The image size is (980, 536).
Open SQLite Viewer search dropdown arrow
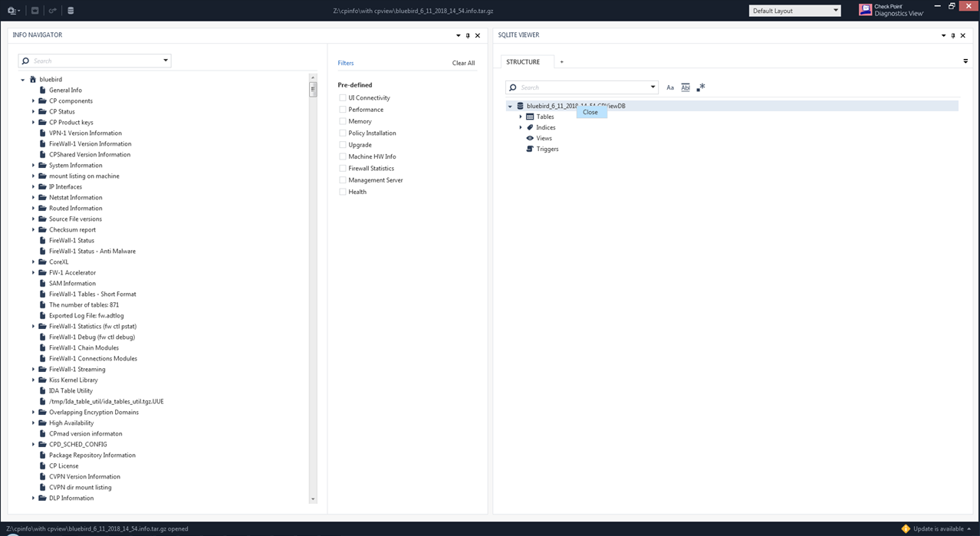[x=653, y=87]
